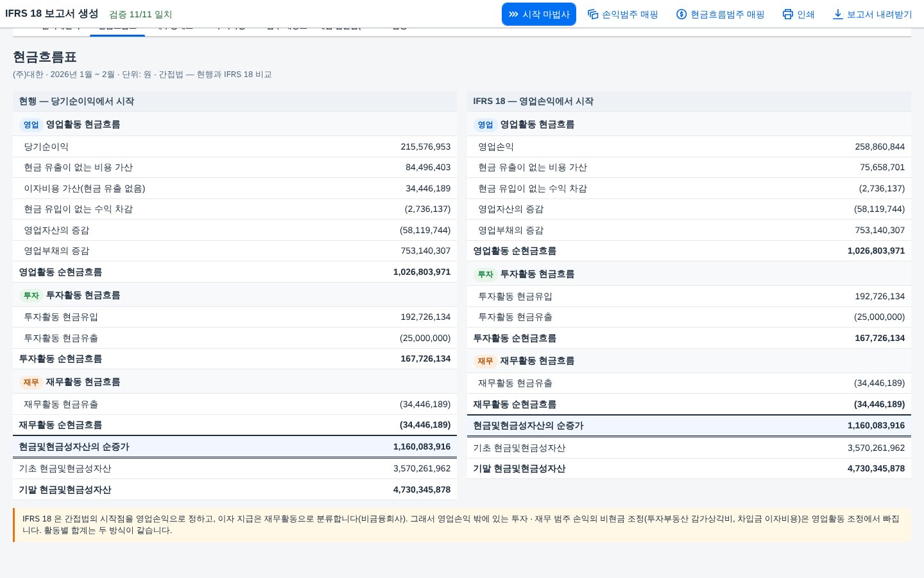Click 영업자산의 증감 label in the 현행 column
This screenshot has height=578, width=924.
click(x=56, y=230)
